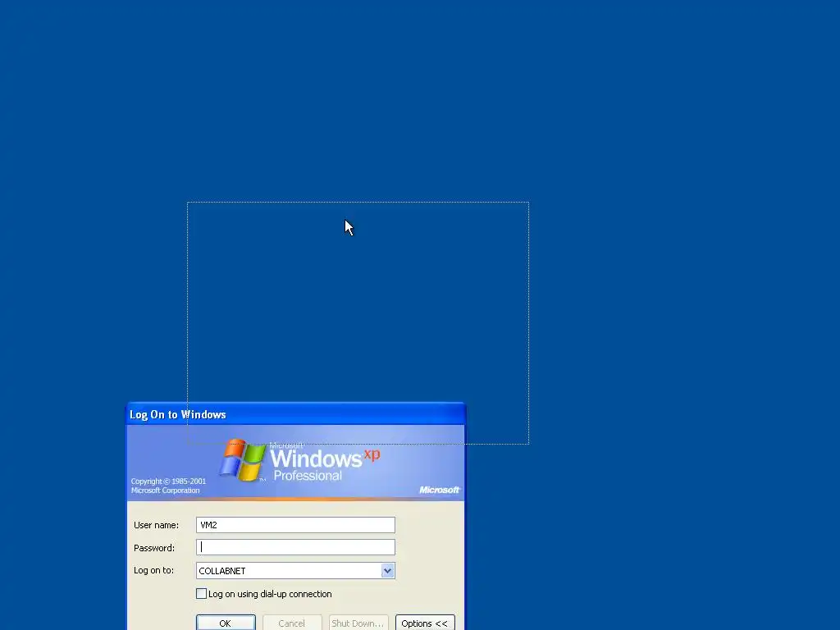Screen dimensions: 840x630
Task: Click the Copyright 1985-2001 Microsoft Corporation text
Action: 168,486
